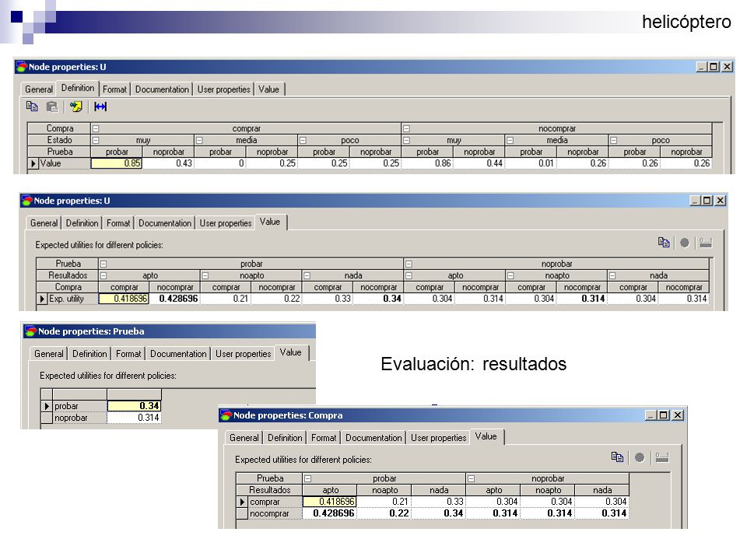The width and height of the screenshot is (747, 560).
Task: Open Documentation tab in Prueba window
Action: [x=178, y=353]
